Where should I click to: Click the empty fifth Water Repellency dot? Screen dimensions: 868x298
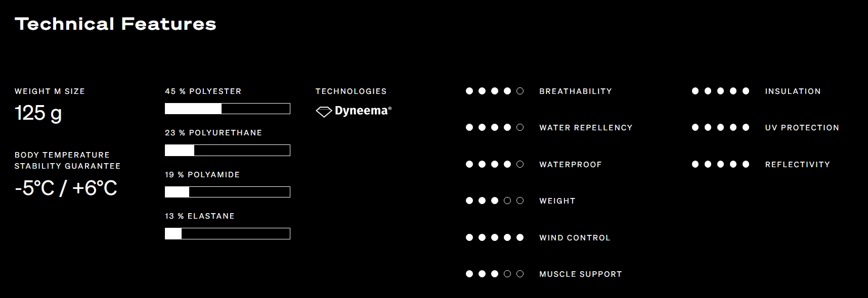(520, 128)
